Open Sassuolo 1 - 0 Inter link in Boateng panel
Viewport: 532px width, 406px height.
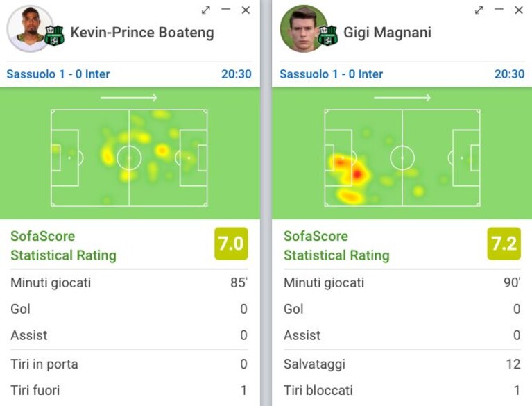(x=58, y=74)
